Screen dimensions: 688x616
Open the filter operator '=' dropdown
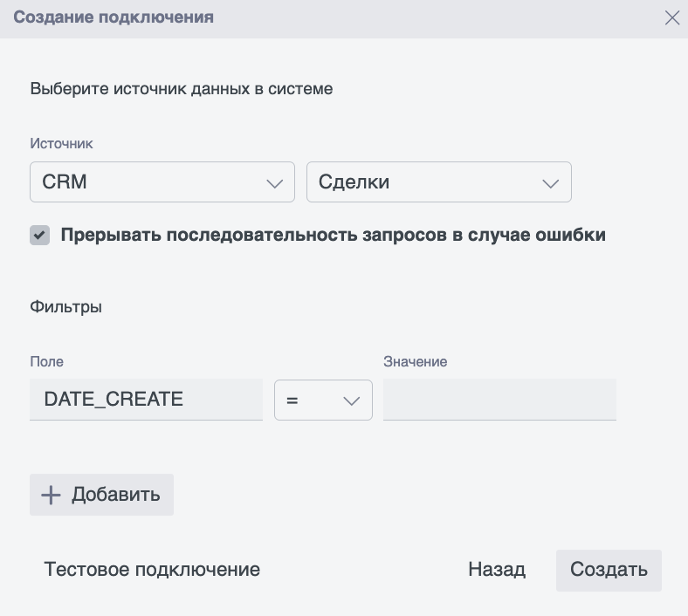click(x=322, y=400)
